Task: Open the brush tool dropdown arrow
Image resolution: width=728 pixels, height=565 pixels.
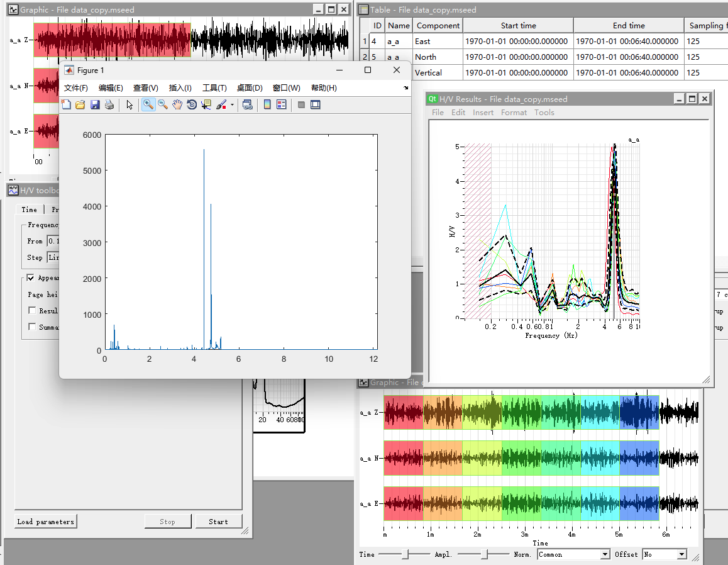Action: pos(232,104)
